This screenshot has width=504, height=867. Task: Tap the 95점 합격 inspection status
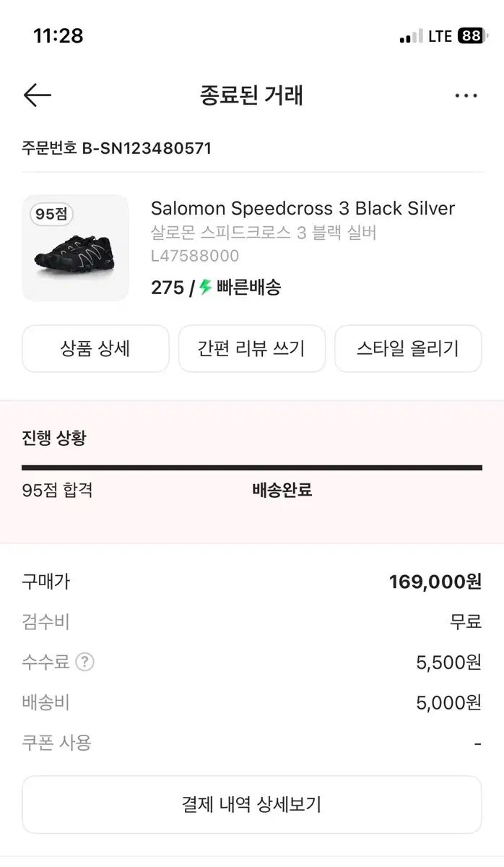(x=58, y=490)
